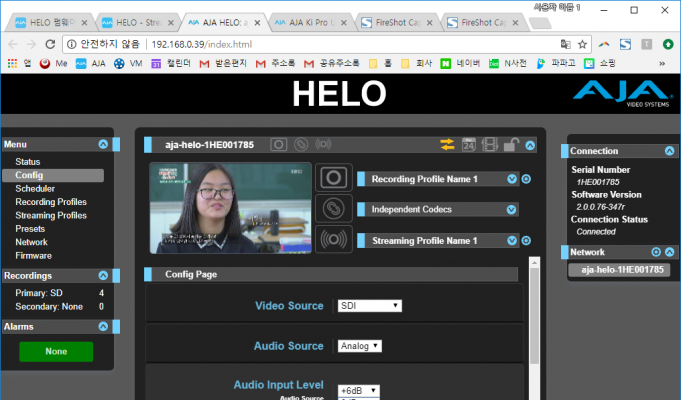681x400 pixels.
Task: Click the config page vertical scrollbar
Action: pos(534,317)
